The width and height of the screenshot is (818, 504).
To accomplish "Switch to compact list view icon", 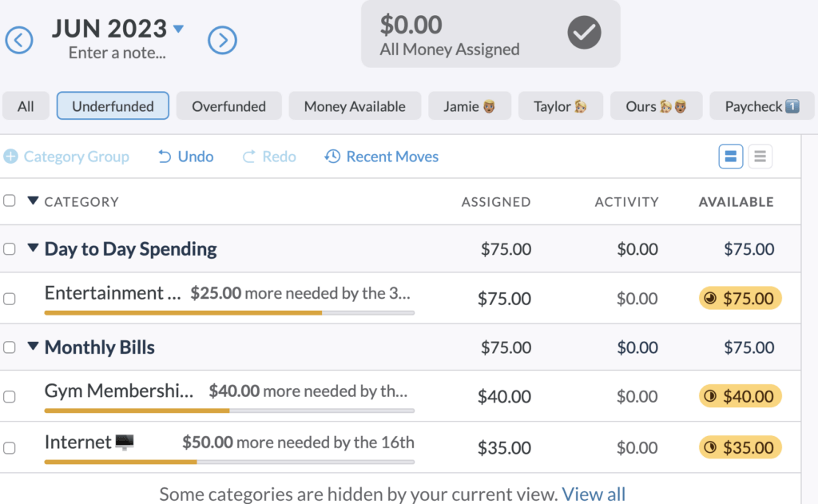I will [x=760, y=156].
